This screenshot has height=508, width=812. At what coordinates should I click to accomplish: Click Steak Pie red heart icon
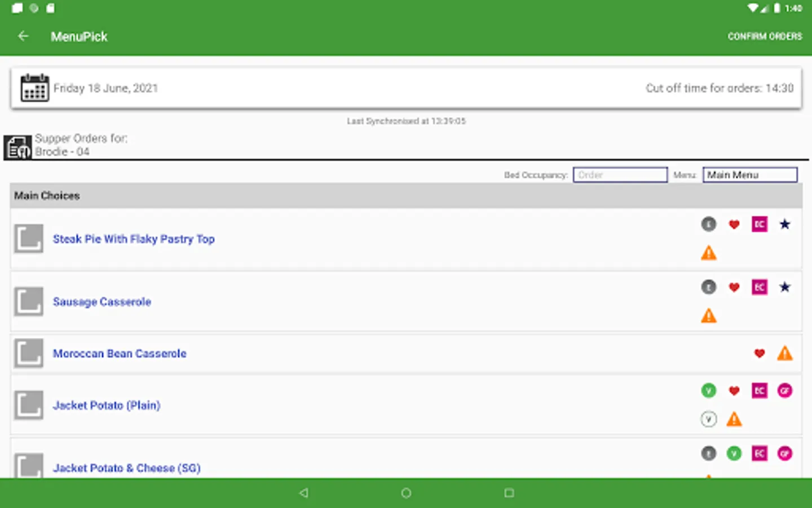point(734,225)
